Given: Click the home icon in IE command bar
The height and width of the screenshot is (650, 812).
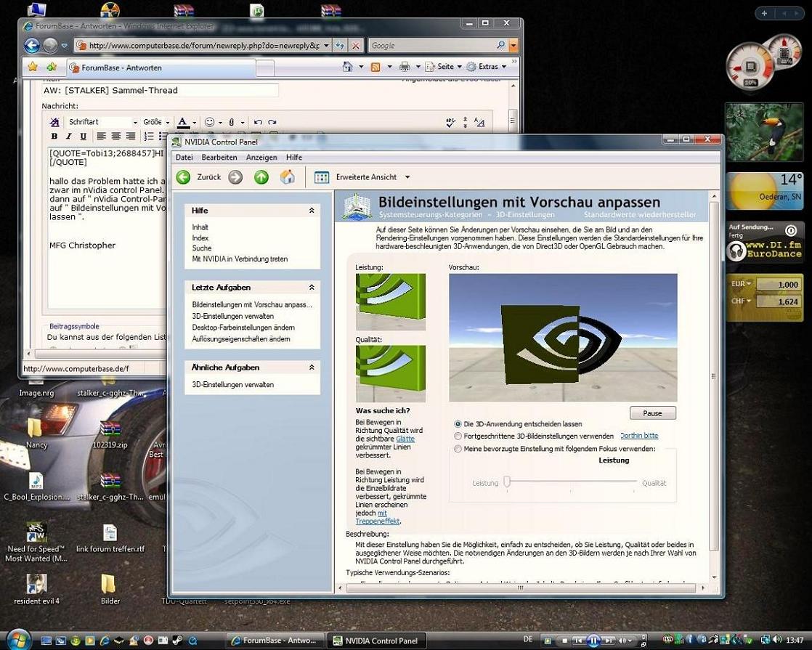Looking at the screenshot, I should pos(347,66).
